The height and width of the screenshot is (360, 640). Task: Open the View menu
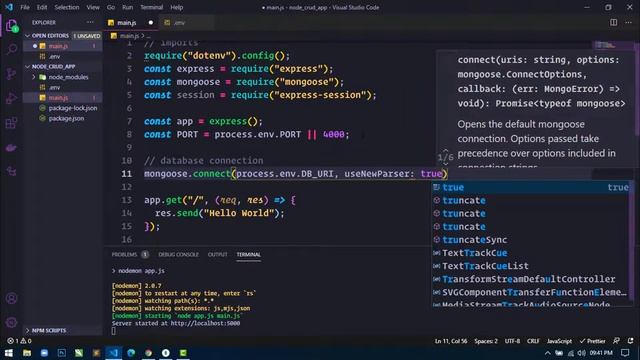[93, 7]
